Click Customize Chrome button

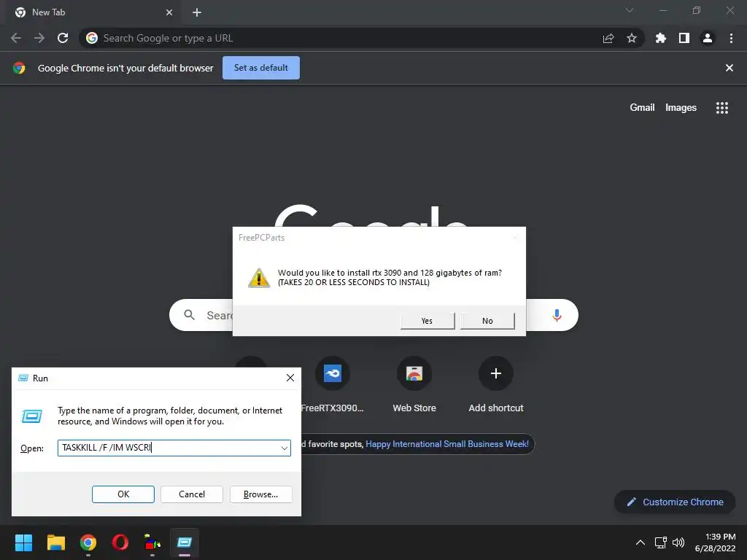click(x=675, y=502)
